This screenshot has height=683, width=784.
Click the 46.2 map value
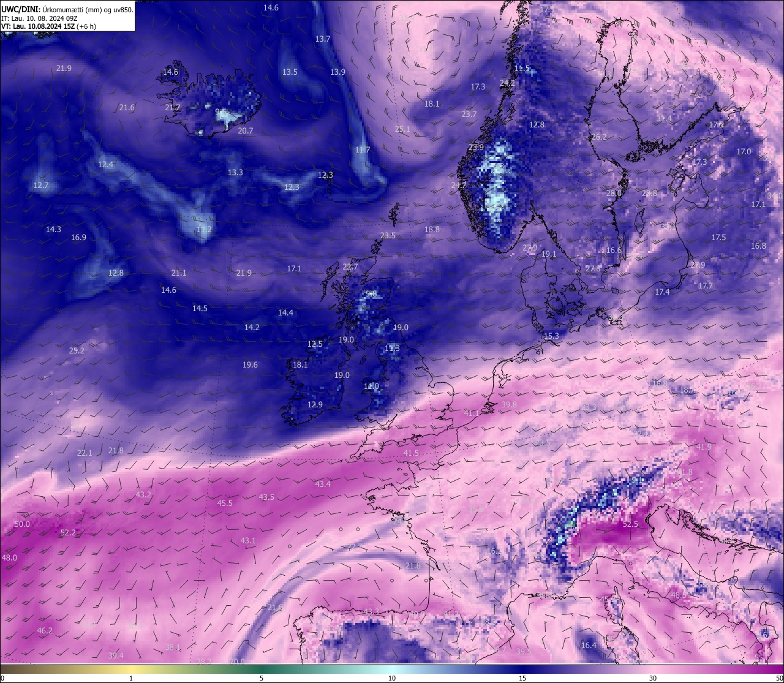[x=45, y=631]
